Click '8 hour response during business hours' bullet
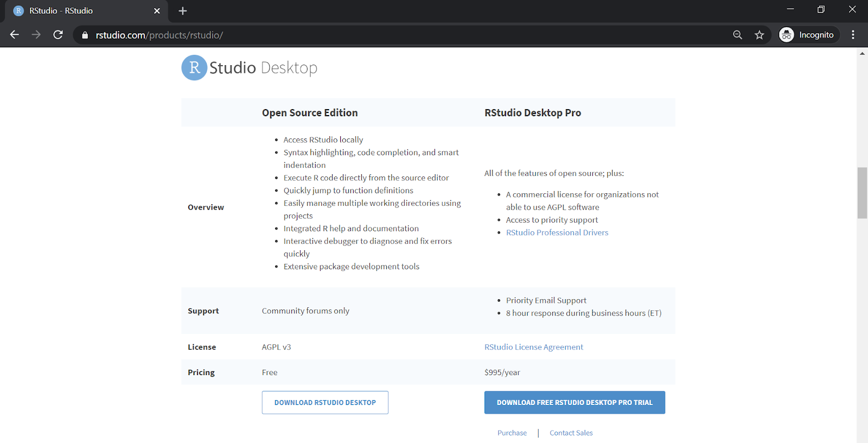 (x=584, y=313)
